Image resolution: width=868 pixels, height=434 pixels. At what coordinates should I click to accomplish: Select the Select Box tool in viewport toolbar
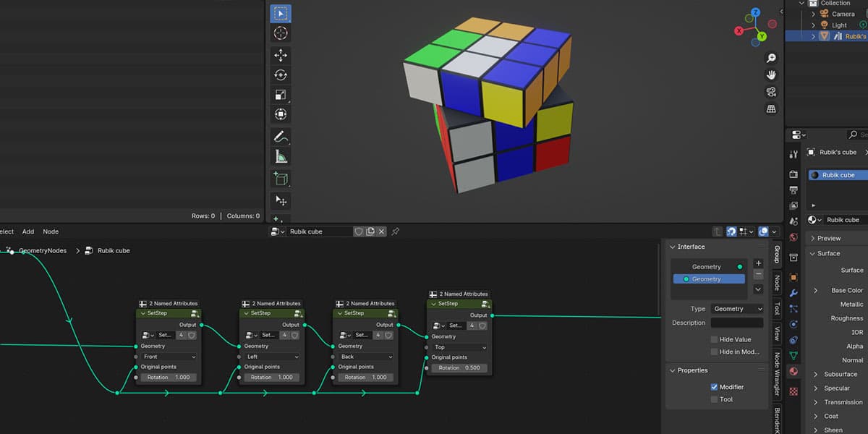click(281, 14)
